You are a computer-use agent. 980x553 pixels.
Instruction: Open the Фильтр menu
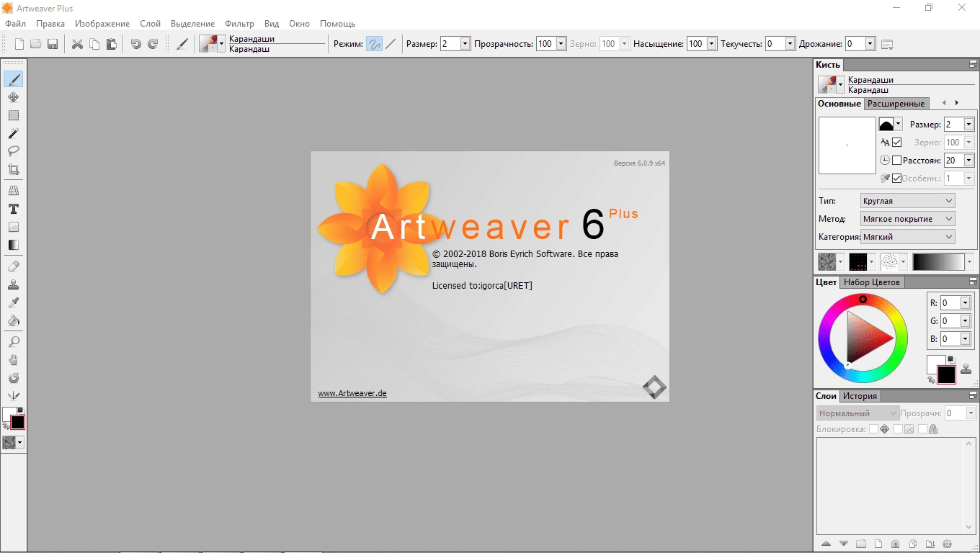pos(239,24)
